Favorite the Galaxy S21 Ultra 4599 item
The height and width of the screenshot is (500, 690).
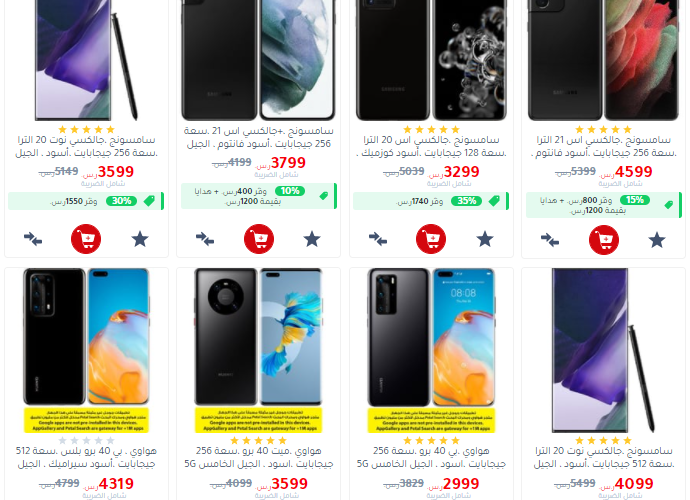(x=657, y=240)
